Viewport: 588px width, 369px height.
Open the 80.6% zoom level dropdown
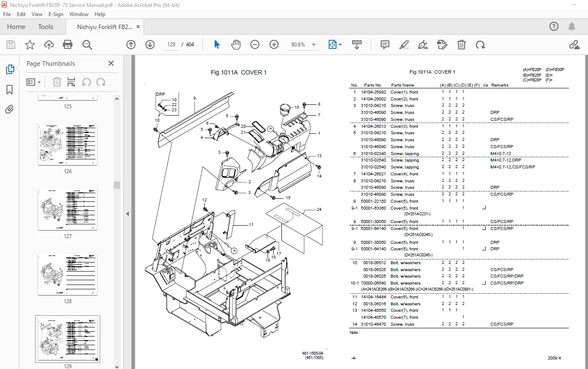pos(314,45)
